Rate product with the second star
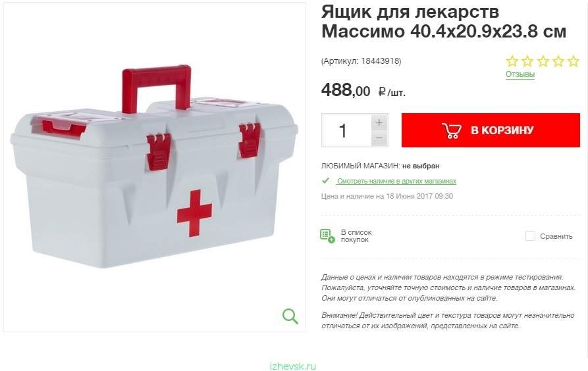This screenshot has width=588, height=371. [x=527, y=61]
